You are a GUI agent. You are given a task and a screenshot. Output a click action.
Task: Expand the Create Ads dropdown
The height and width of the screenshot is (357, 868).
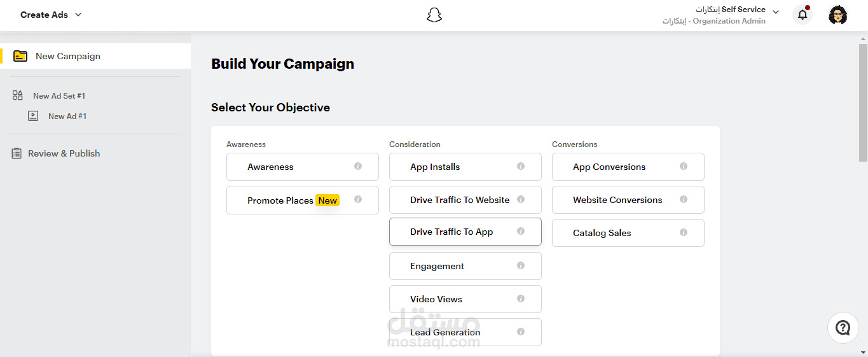tap(51, 15)
